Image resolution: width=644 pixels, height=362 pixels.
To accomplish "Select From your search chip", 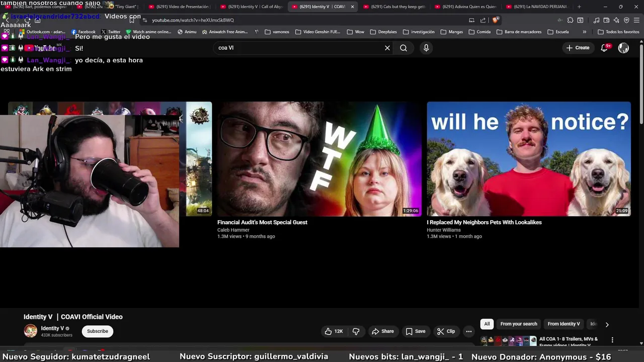I will tap(519, 324).
